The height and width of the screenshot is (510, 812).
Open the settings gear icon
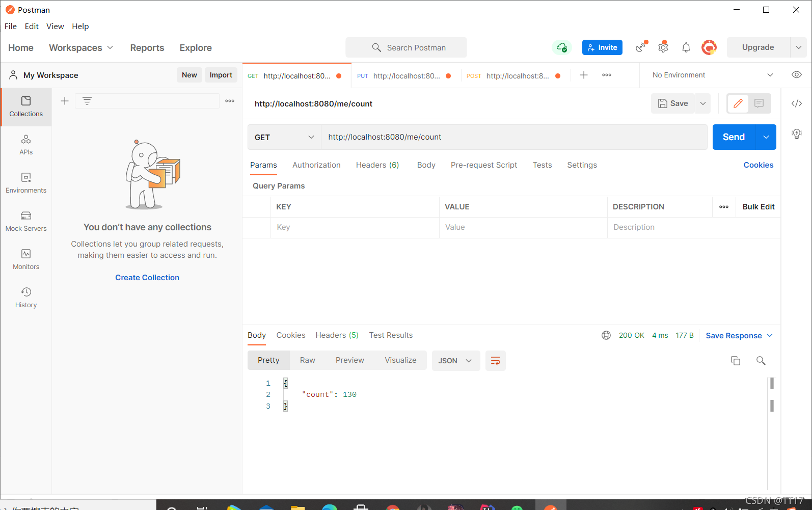(x=663, y=47)
